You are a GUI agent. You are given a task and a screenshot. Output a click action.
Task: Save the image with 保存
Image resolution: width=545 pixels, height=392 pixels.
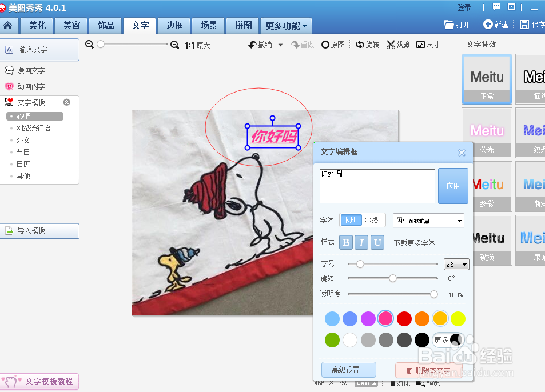[x=532, y=25]
